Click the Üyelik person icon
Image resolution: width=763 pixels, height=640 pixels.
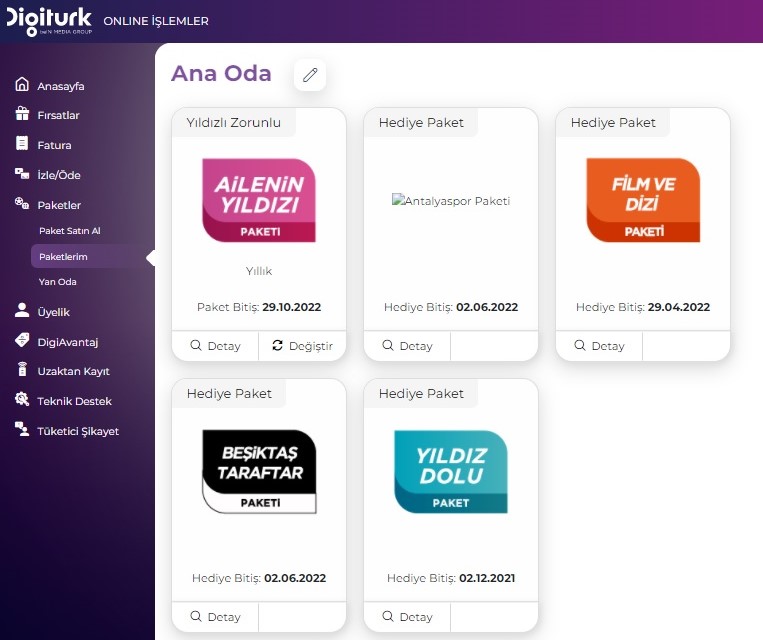click(22, 310)
